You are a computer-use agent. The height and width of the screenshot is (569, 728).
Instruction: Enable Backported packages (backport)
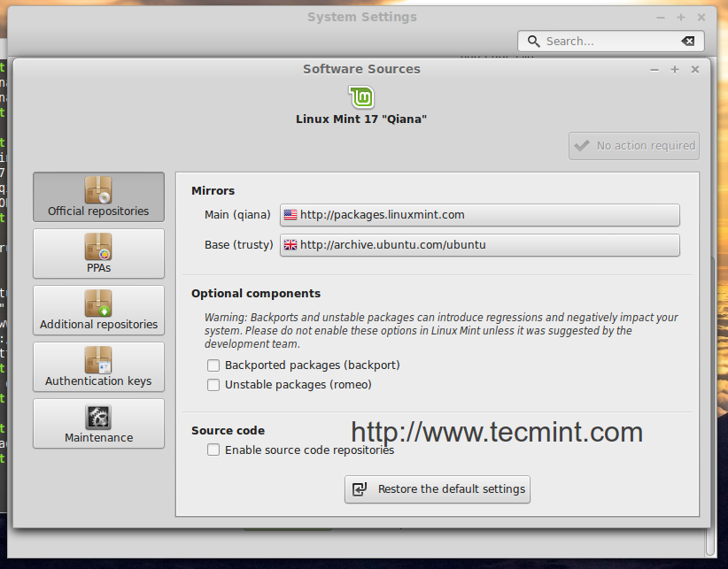213,365
